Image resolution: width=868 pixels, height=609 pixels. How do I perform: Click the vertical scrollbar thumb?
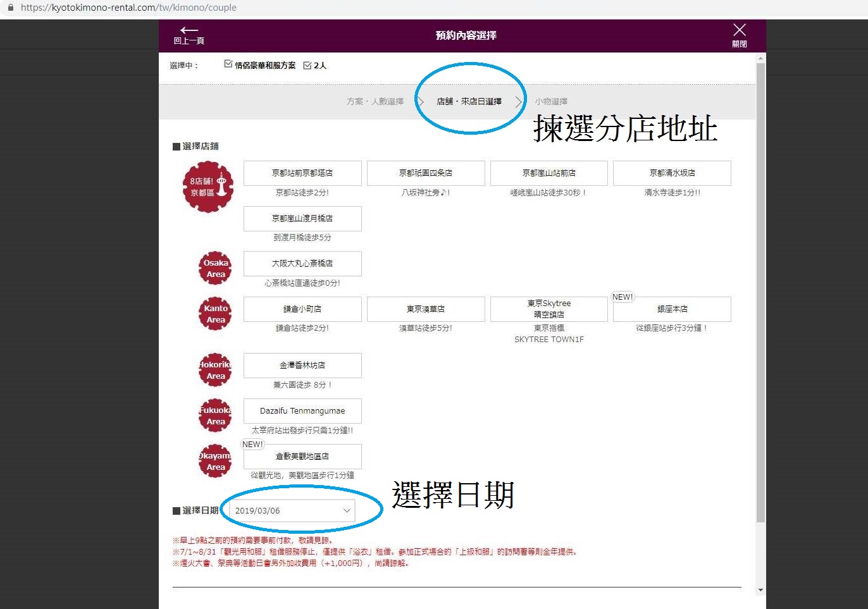coord(760,292)
